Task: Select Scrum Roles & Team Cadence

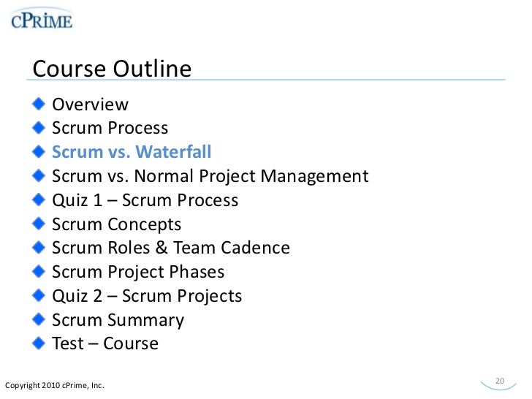Action: [x=171, y=248]
